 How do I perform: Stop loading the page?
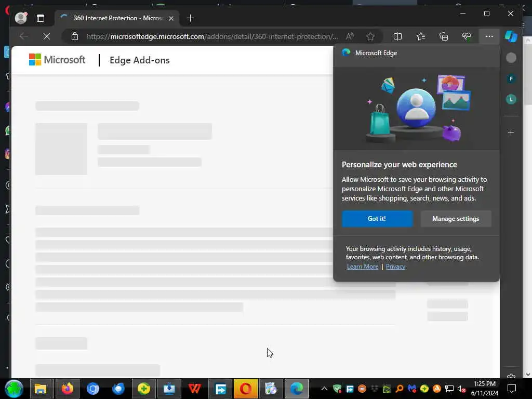47,36
